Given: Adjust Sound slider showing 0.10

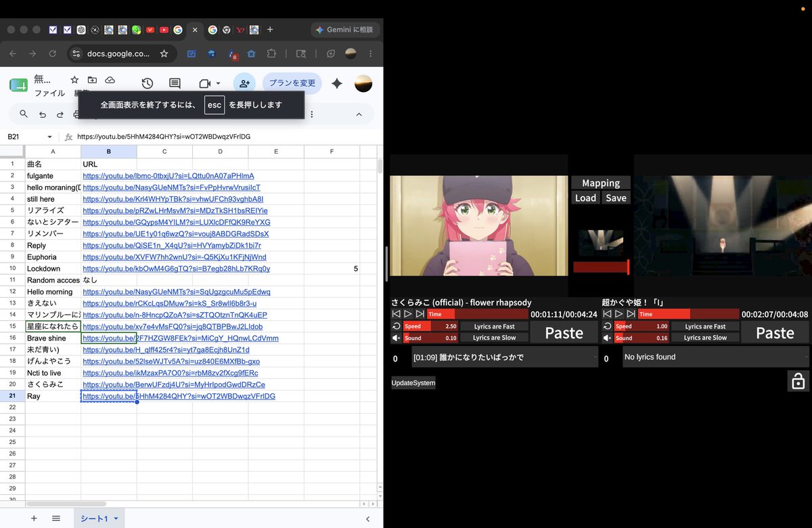Looking at the screenshot, I should click(430, 338).
